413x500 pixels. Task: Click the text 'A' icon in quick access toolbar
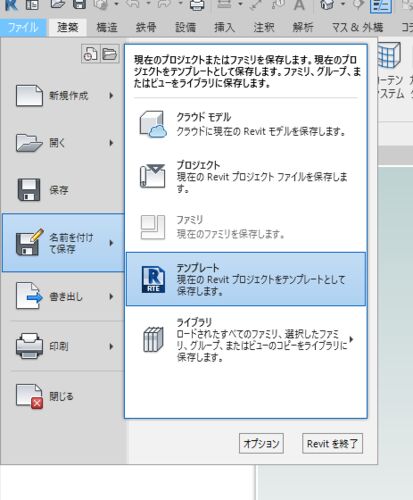click(x=299, y=5)
